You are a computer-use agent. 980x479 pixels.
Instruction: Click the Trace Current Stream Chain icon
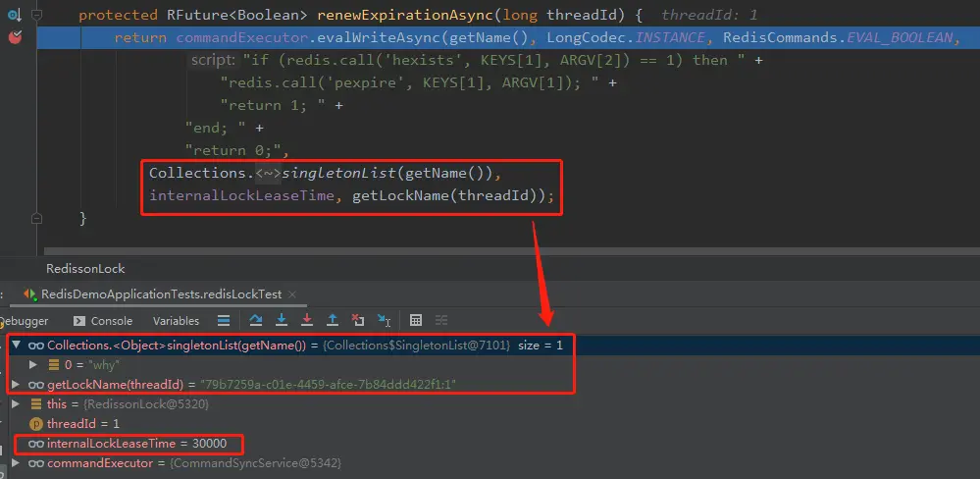pos(441,320)
